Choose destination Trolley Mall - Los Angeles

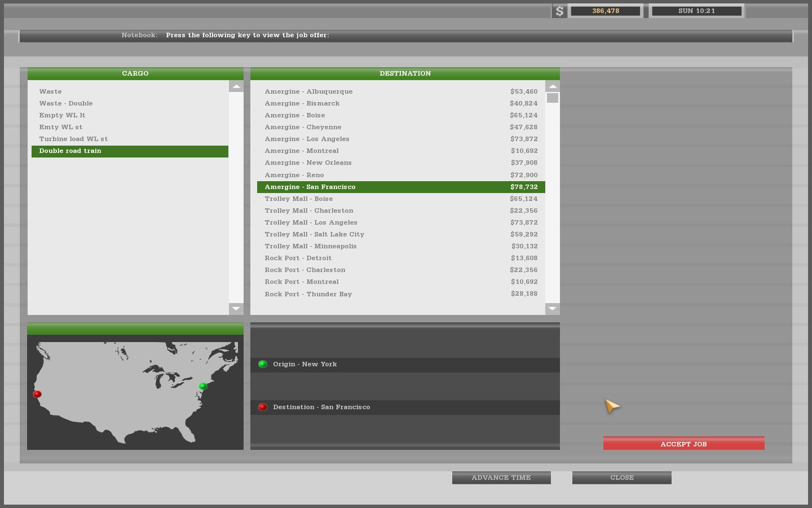[401, 222]
